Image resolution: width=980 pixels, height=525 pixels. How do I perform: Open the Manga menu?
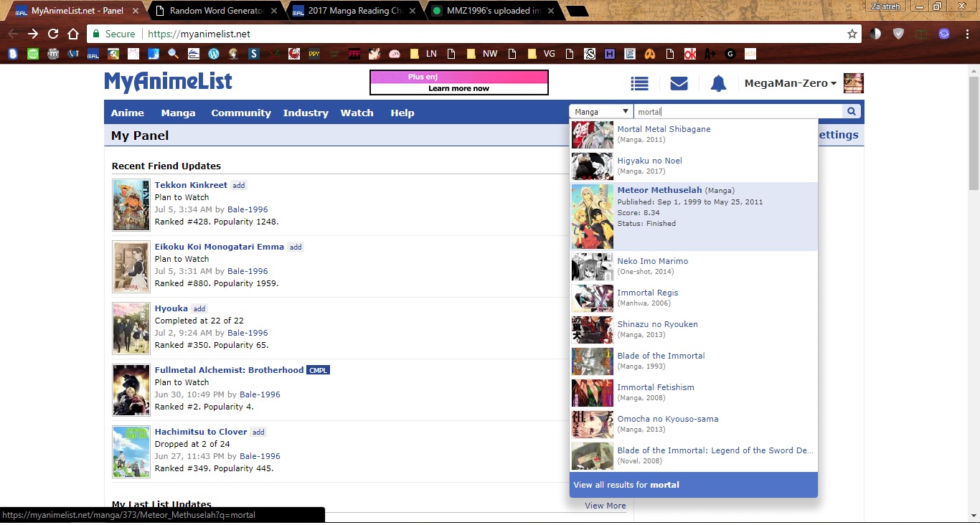click(178, 113)
